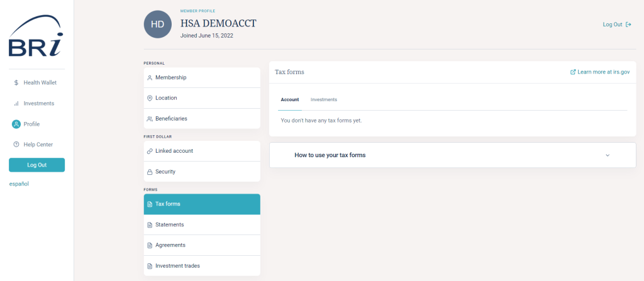644x281 pixels.
Task: Open the Membership section
Action: (x=170, y=77)
